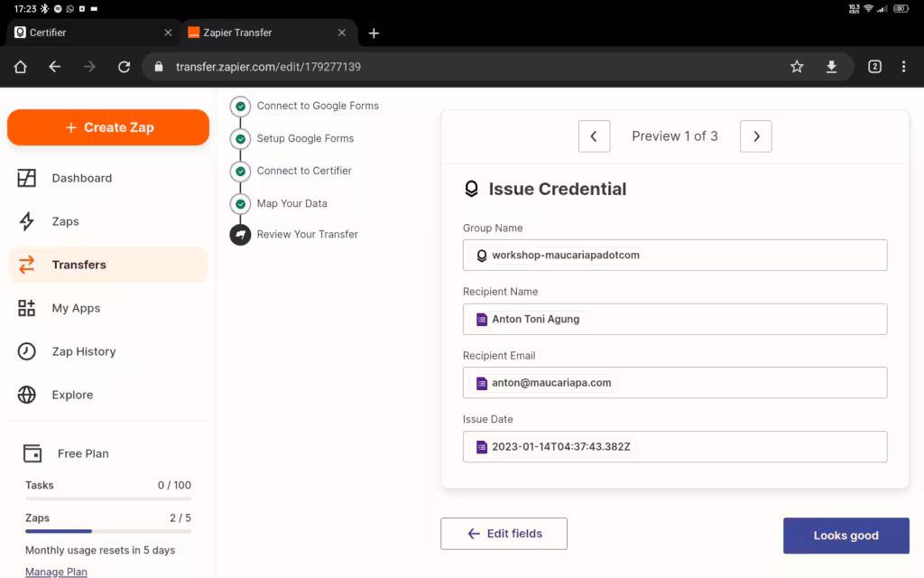Close the Zapier Transfer tab
The height and width of the screenshot is (578, 924).
[x=342, y=33]
